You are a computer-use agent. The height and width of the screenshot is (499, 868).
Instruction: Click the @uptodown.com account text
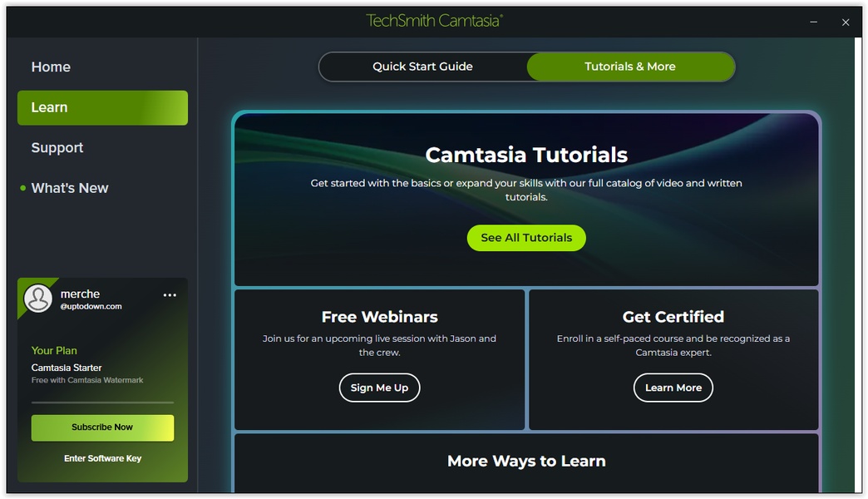click(x=91, y=306)
